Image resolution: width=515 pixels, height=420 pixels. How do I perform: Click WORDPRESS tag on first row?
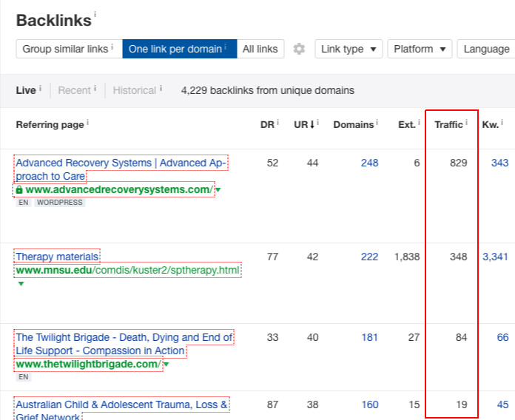(60, 203)
